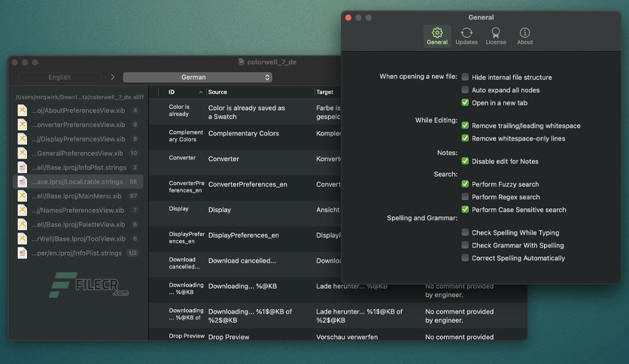Toggle Disable edit for Notes
The image size is (629, 364).
465,161
